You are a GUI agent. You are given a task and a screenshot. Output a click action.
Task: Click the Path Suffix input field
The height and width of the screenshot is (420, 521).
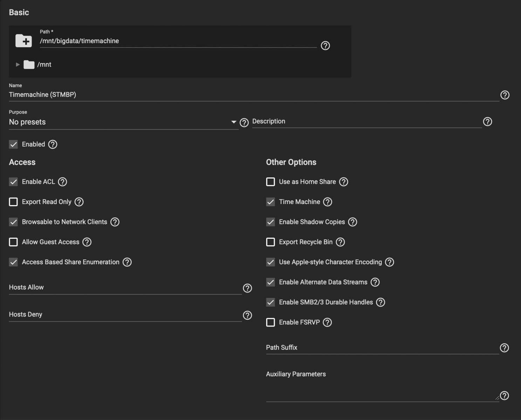pyautogui.click(x=381, y=348)
